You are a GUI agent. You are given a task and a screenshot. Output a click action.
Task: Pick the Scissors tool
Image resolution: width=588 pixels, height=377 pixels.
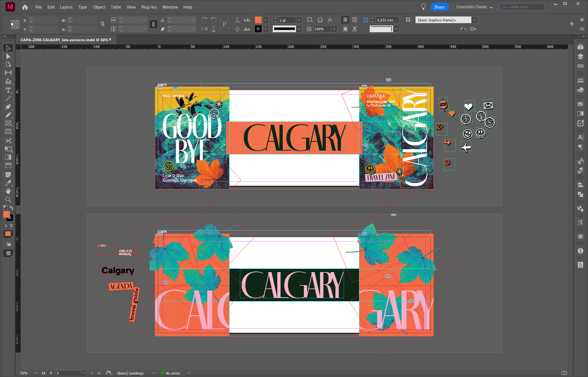[8, 140]
